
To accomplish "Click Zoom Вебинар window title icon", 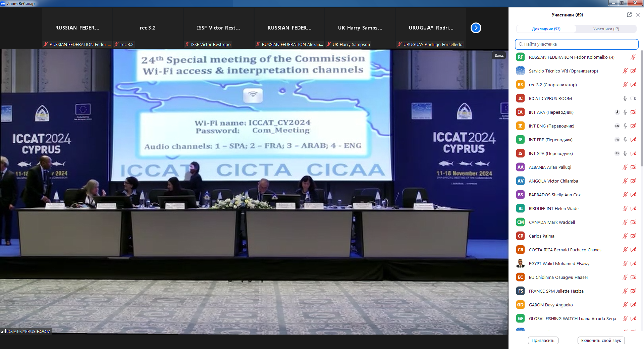I will click(x=3, y=3).
